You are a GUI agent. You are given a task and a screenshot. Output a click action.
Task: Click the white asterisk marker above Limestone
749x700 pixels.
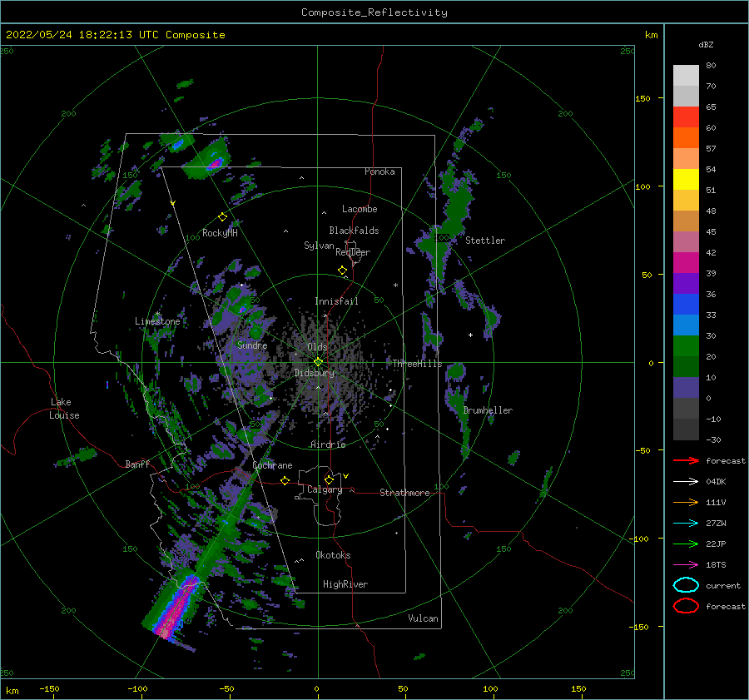157,314
